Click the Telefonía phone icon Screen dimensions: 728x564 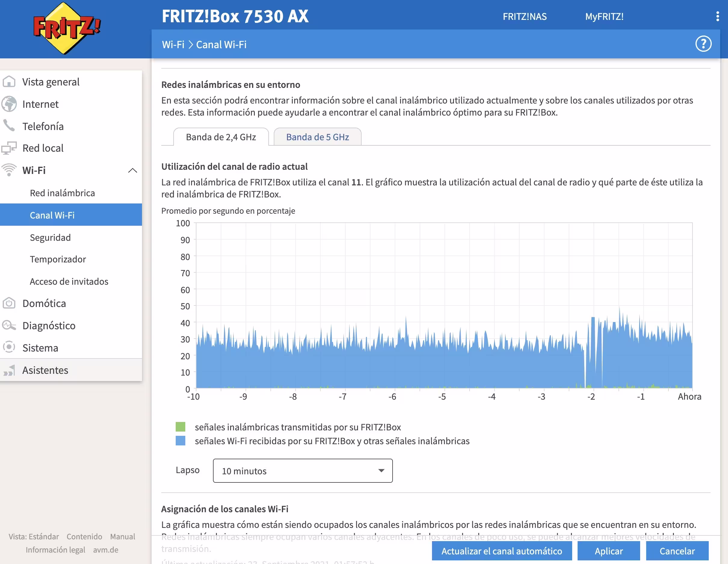click(9, 126)
